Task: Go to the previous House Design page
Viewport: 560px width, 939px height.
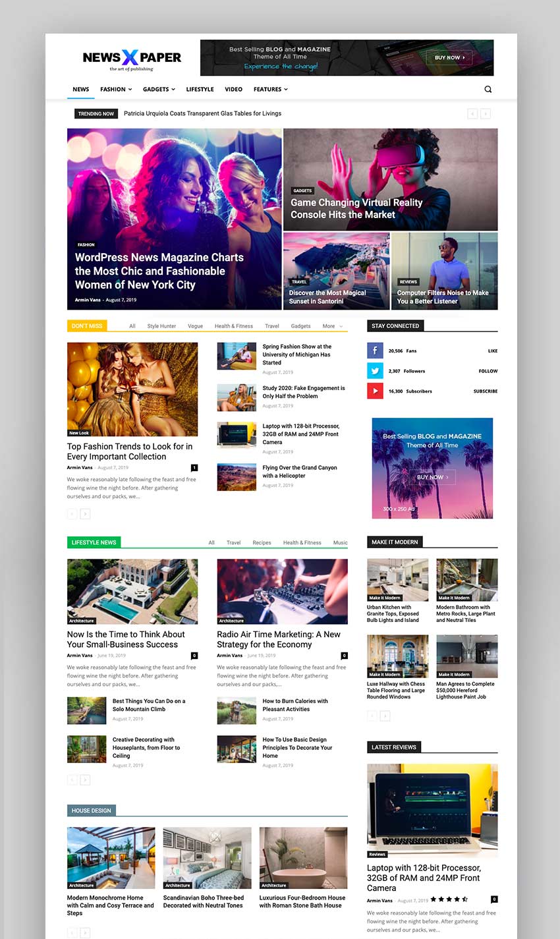Action: pyautogui.click(x=72, y=932)
